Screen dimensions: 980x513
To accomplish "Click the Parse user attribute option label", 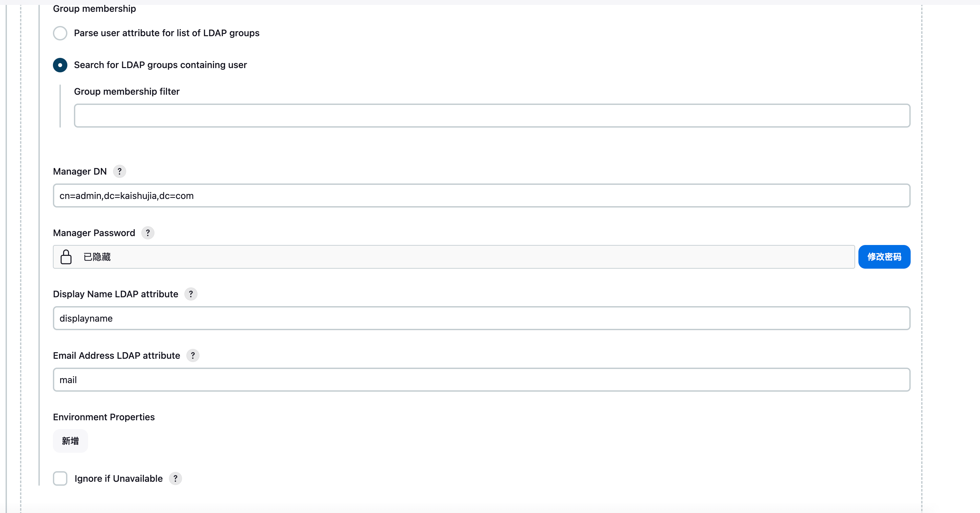I will point(167,33).
